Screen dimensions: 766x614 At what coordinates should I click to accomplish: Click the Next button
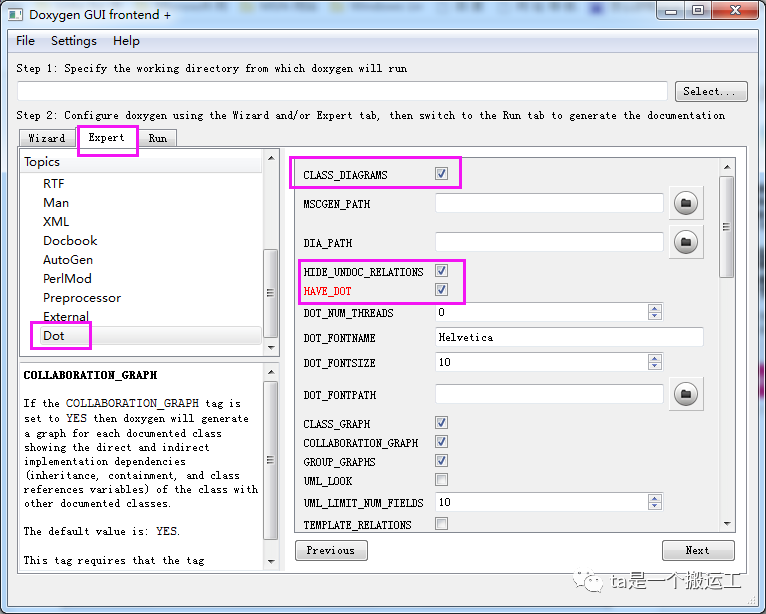[x=698, y=550]
